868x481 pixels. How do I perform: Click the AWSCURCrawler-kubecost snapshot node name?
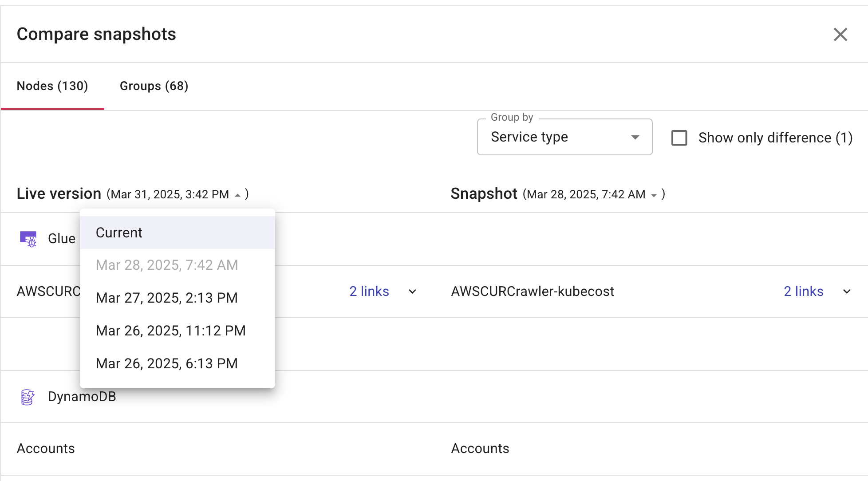click(533, 292)
